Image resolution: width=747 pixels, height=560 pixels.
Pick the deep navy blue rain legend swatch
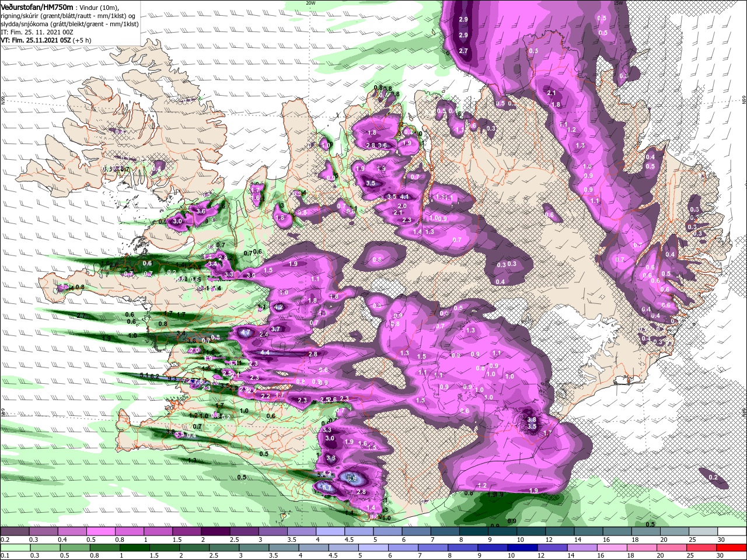click(x=522, y=548)
